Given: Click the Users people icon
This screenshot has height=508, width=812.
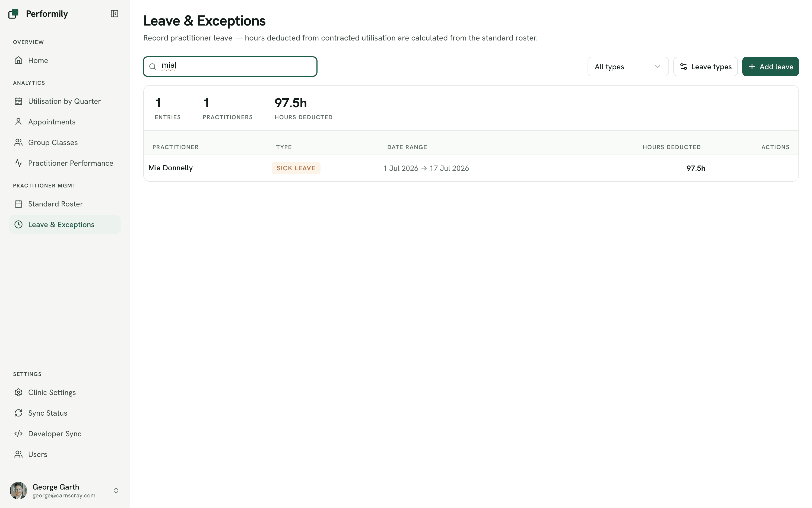Looking at the screenshot, I should point(18,454).
